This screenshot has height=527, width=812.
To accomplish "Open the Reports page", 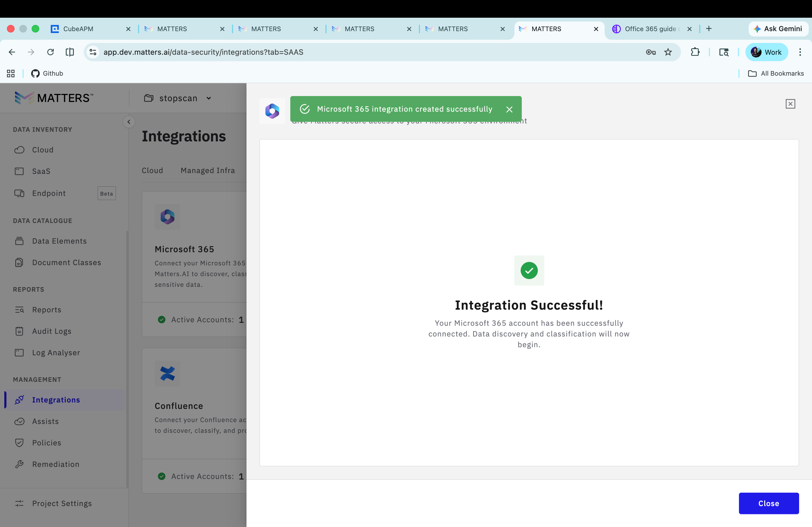I will coord(47,310).
